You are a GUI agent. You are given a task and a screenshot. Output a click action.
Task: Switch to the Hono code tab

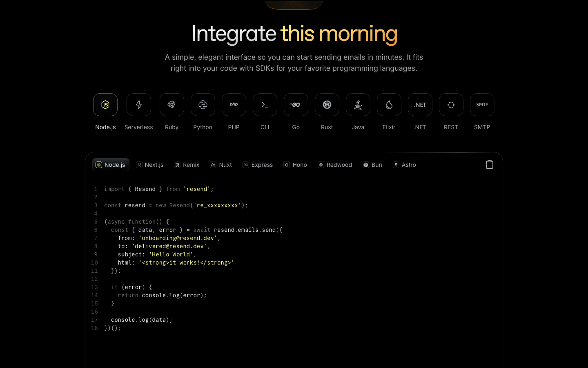(295, 165)
